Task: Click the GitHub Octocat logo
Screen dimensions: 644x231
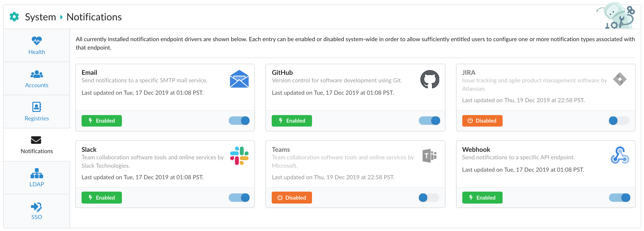Action: coord(429,79)
